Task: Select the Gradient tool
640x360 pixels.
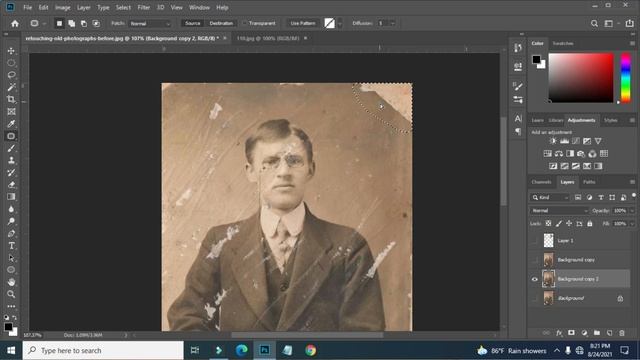Action: tap(11, 197)
